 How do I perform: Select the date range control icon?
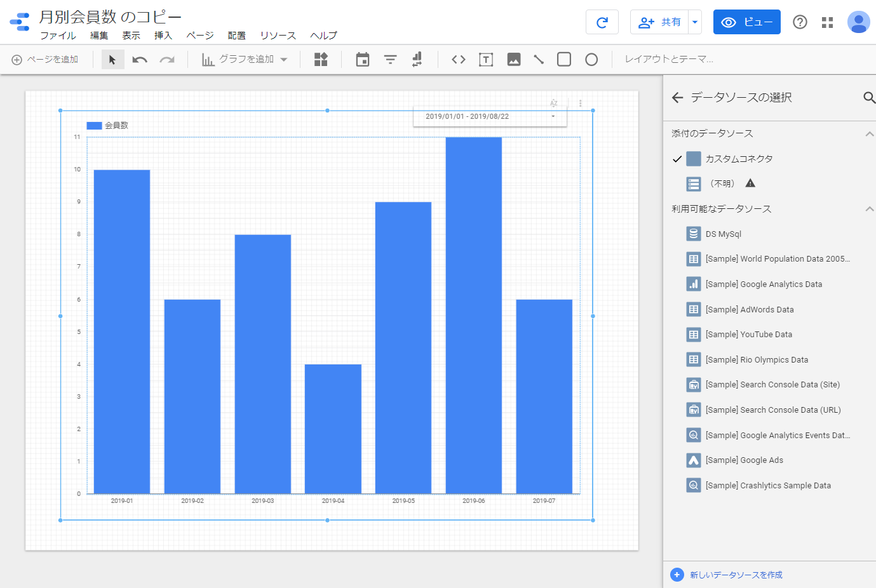(x=362, y=60)
